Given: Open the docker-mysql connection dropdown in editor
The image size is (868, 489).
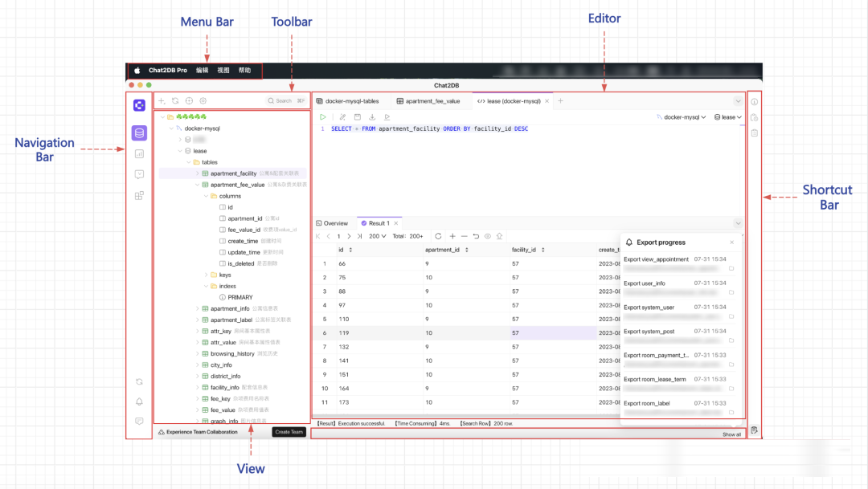Looking at the screenshot, I should click(682, 117).
